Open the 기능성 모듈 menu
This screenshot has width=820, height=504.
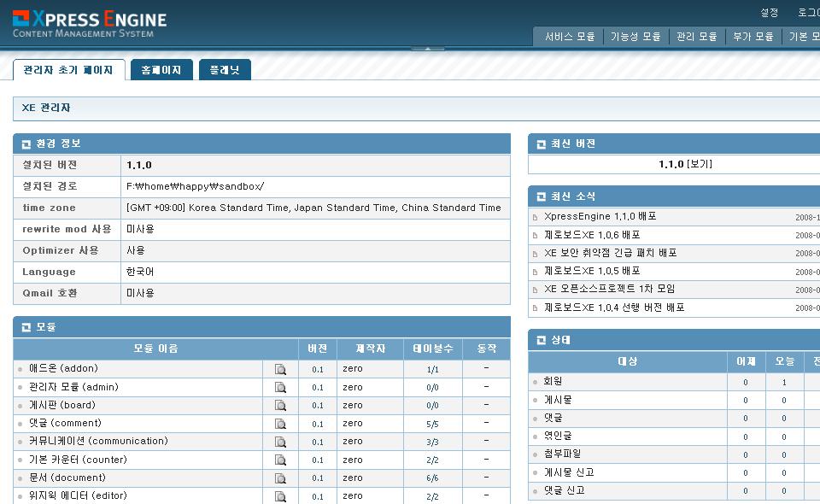pos(635,37)
